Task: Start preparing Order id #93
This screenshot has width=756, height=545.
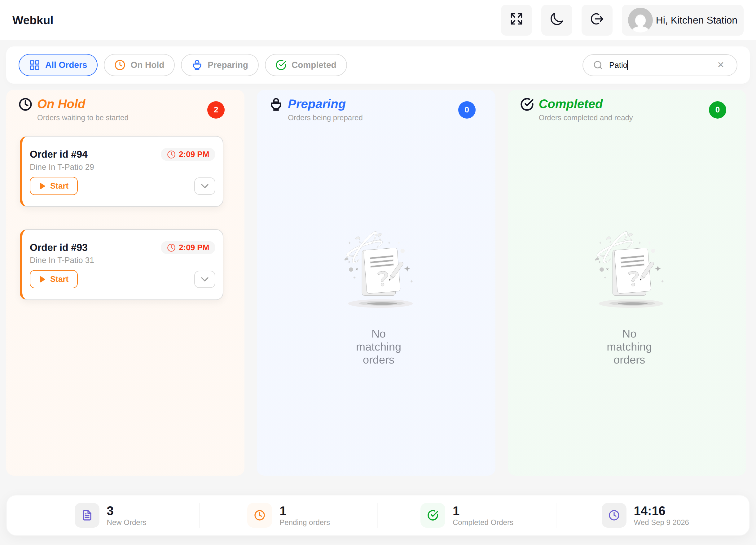Action: (54, 279)
